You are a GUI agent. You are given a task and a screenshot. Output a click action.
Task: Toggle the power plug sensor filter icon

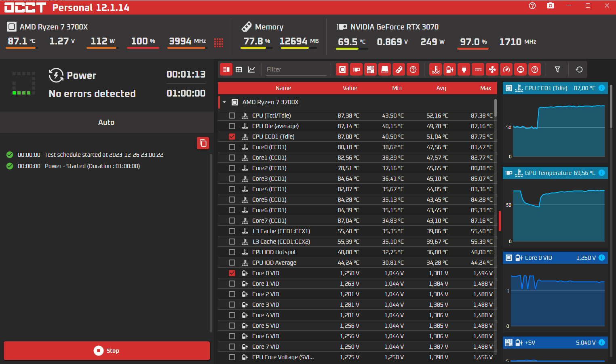coord(464,69)
